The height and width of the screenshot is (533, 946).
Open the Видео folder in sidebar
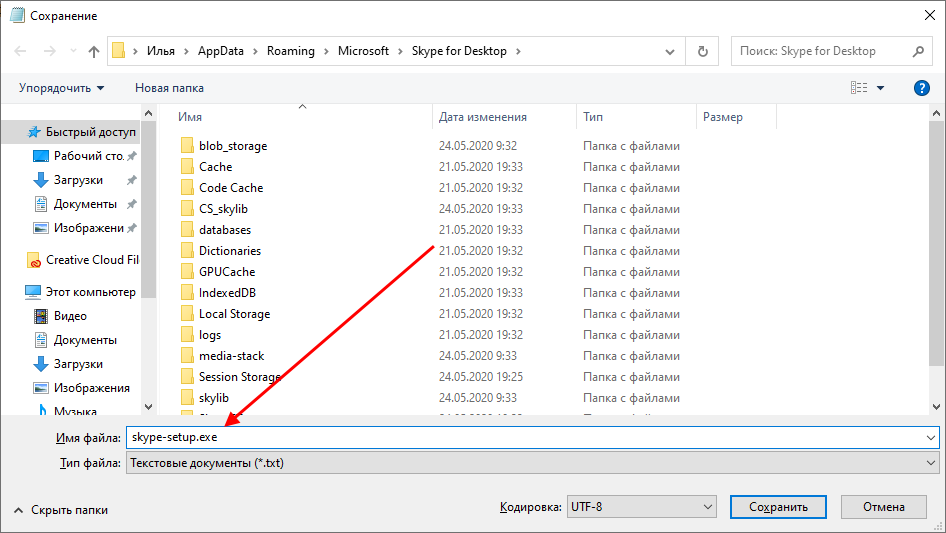(70, 316)
